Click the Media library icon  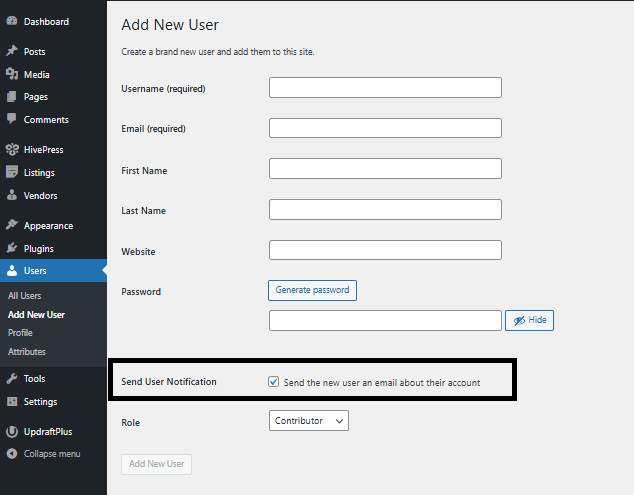click(12, 74)
